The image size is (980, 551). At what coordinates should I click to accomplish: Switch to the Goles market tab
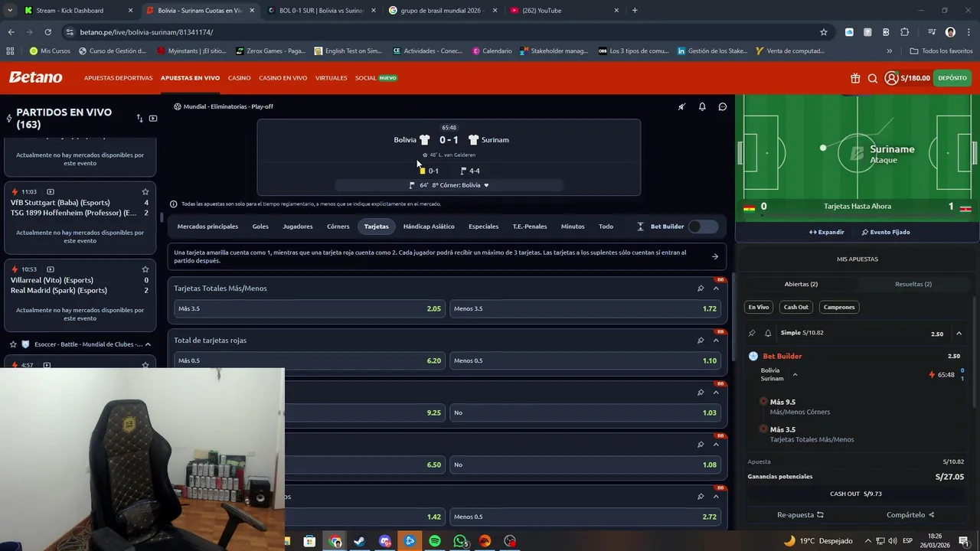[260, 227]
